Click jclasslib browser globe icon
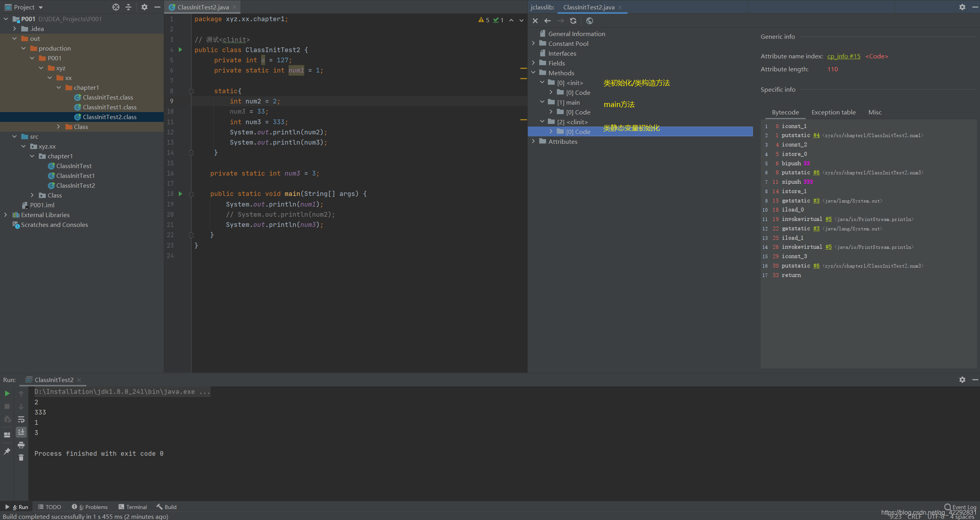Screen dimensions: 980x520 point(590,21)
